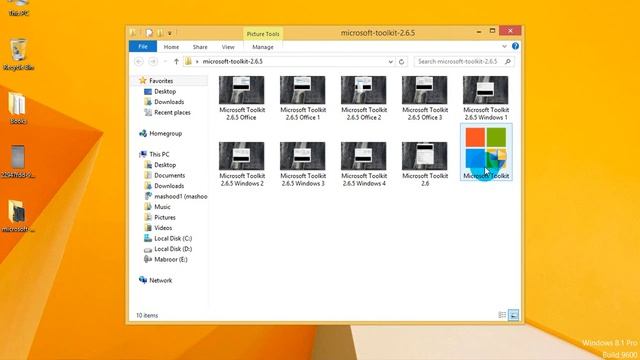Click the Forward navigation arrow

pos(153,62)
